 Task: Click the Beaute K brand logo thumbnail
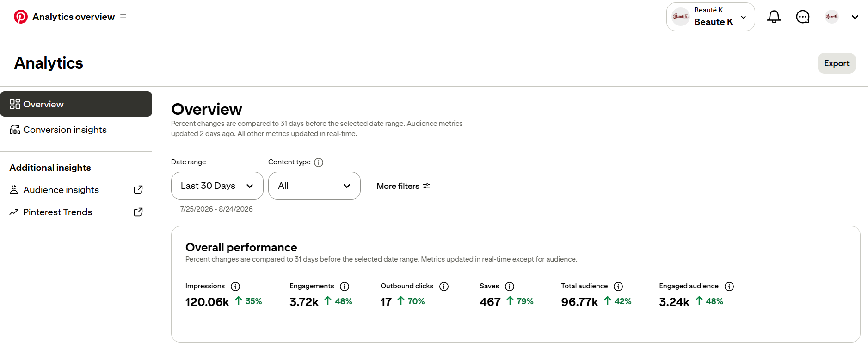click(681, 17)
